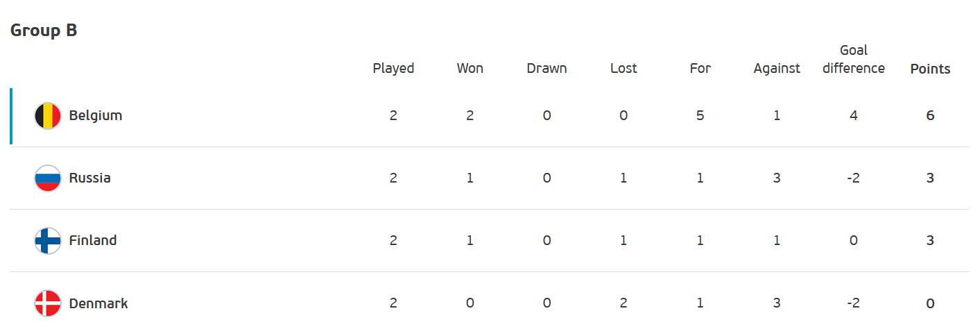Click the Russia flag icon
The width and height of the screenshot is (980, 336).
tap(48, 178)
